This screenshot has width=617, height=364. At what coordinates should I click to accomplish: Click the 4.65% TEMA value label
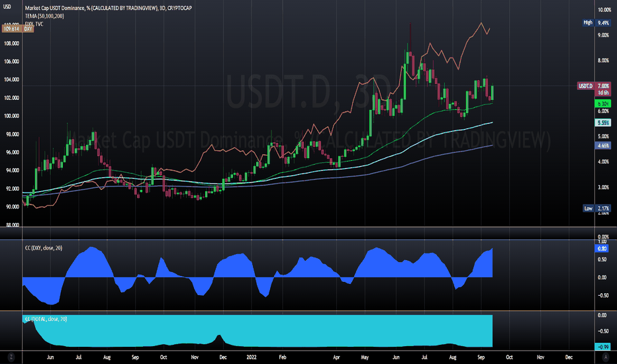tap(603, 146)
